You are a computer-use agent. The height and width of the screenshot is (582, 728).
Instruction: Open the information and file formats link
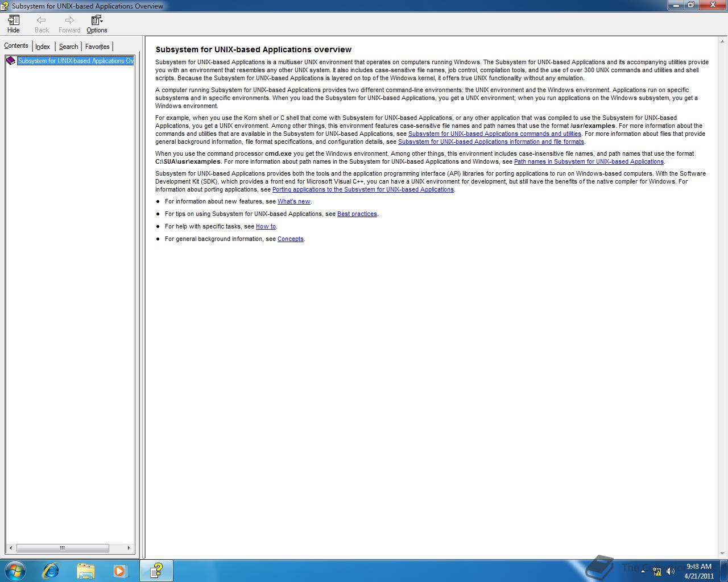click(491, 142)
